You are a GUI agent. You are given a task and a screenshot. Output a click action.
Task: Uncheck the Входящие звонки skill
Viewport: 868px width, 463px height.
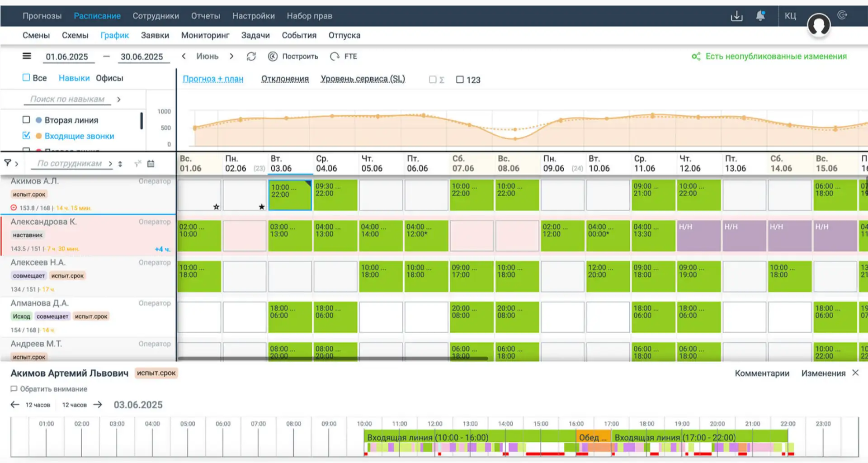click(x=26, y=135)
